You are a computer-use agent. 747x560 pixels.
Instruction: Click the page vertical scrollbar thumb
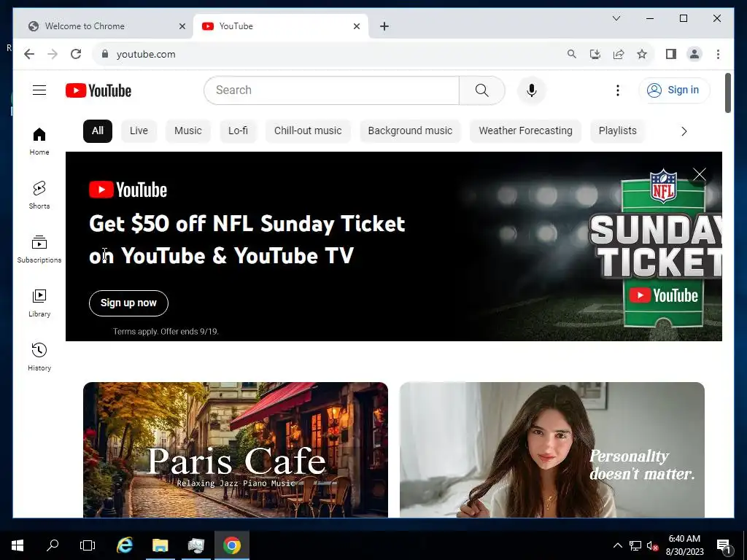(x=727, y=93)
